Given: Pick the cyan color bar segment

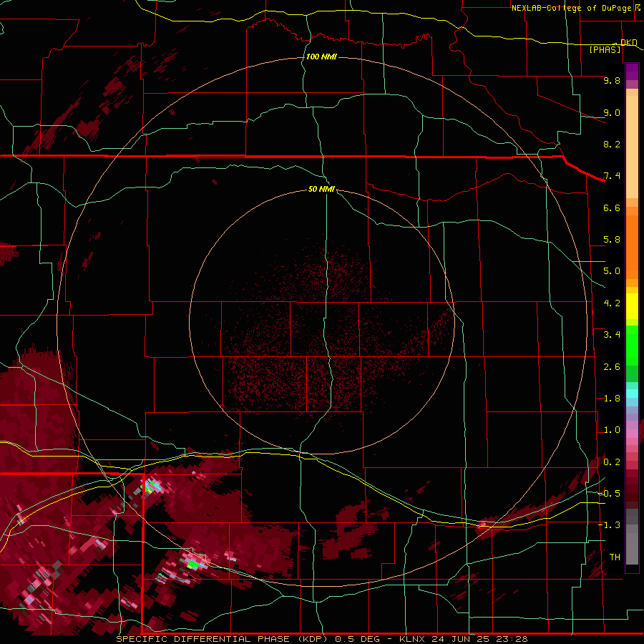Looking at the screenshot, I should pyautogui.click(x=632, y=394).
